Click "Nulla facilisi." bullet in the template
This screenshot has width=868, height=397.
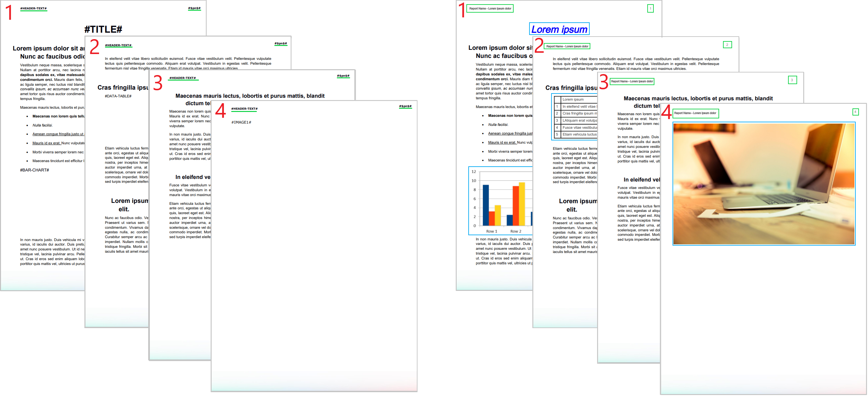coord(42,125)
